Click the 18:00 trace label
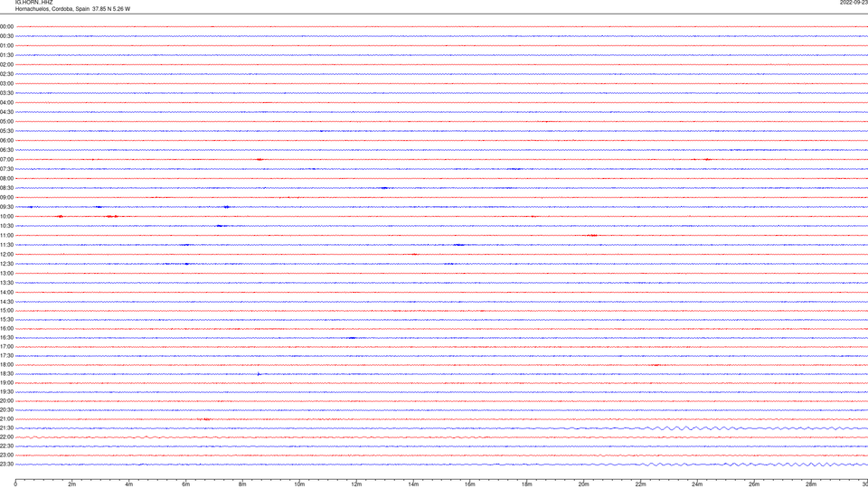This screenshot has width=868, height=488. pos(6,364)
